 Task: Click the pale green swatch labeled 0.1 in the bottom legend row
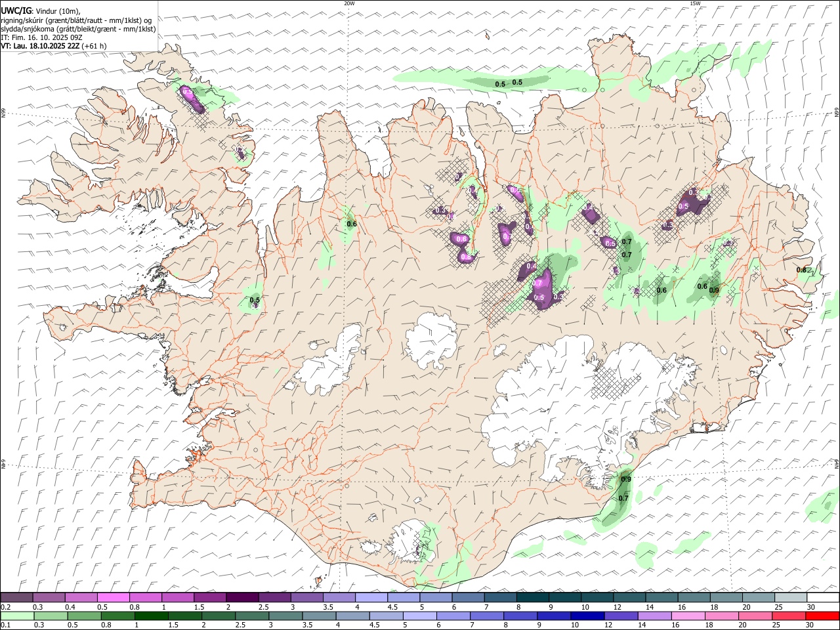coord(17,616)
